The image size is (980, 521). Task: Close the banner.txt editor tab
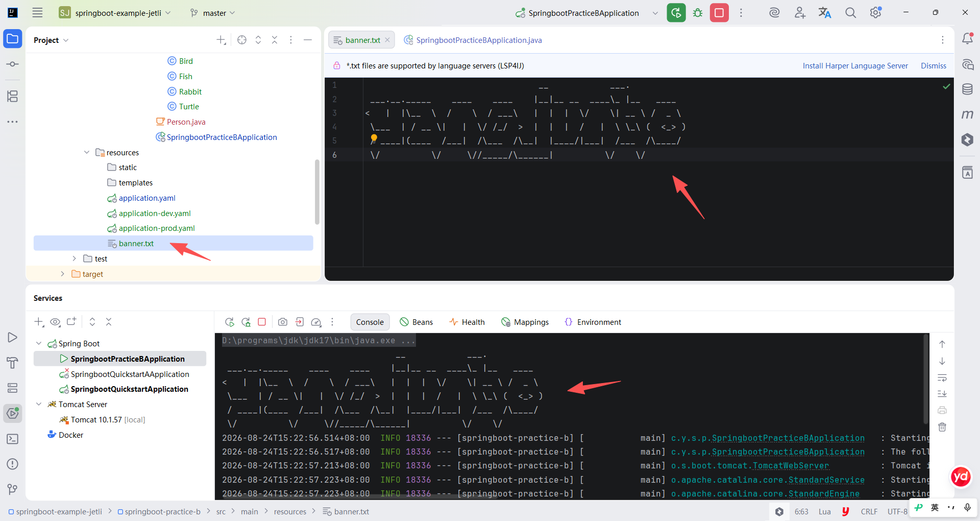387,40
